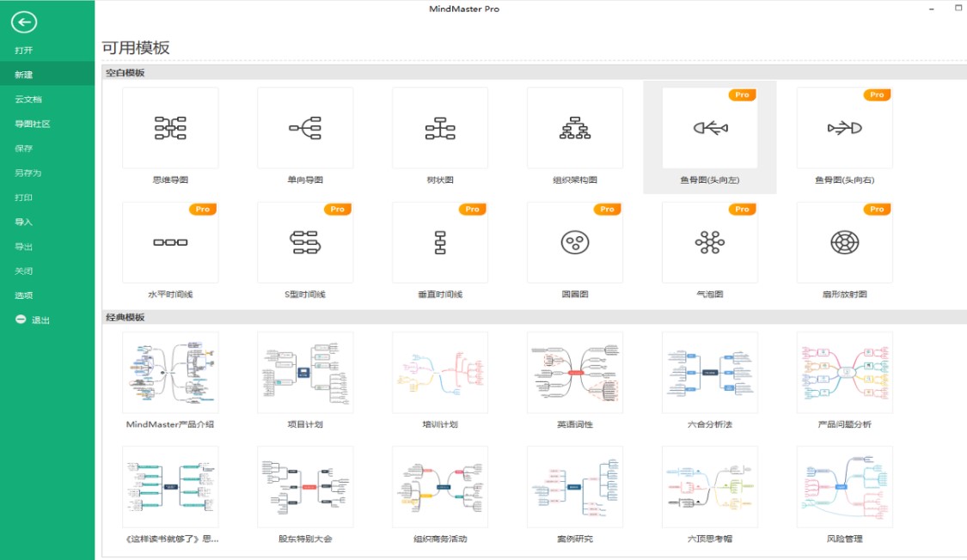Click 另存为 in the sidebar
This screenshot has height=560, width=967.
point(28,173)
